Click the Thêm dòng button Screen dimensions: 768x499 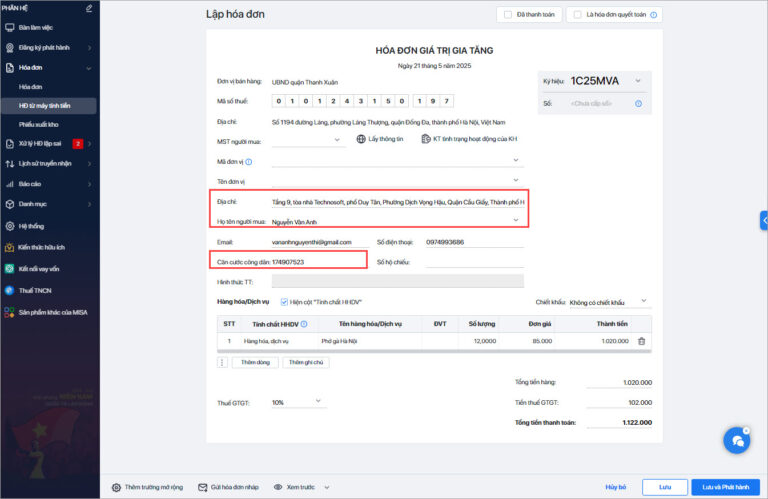click(255, 362)
